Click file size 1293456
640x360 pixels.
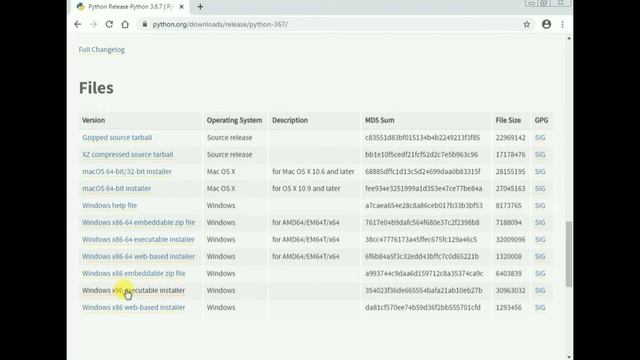pos(509,307)
